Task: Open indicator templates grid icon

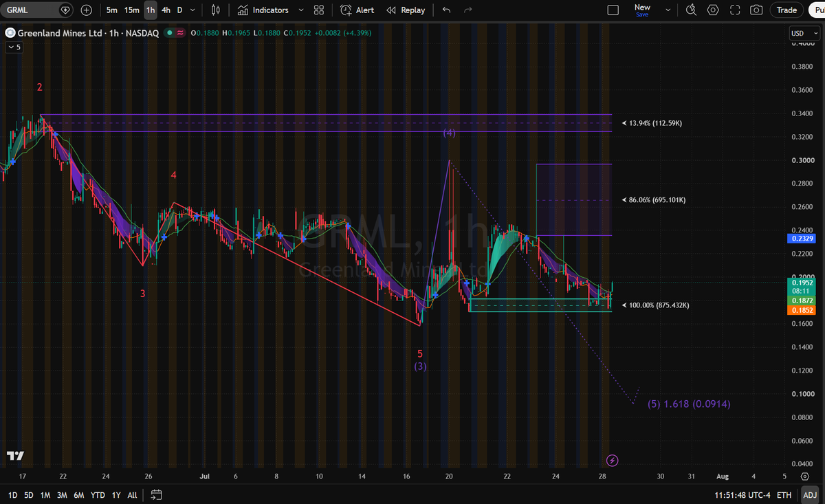Action: tap(318, 10)
